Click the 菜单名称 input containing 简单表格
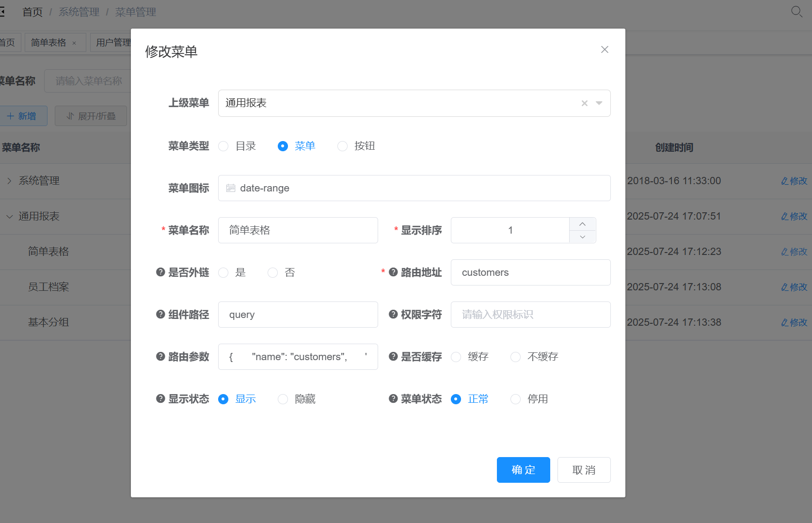 298,230
